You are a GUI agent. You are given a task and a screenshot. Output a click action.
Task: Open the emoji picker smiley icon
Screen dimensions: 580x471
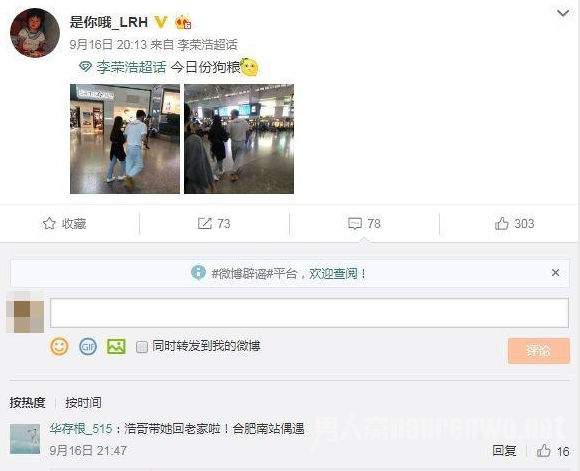coord(59,347)
